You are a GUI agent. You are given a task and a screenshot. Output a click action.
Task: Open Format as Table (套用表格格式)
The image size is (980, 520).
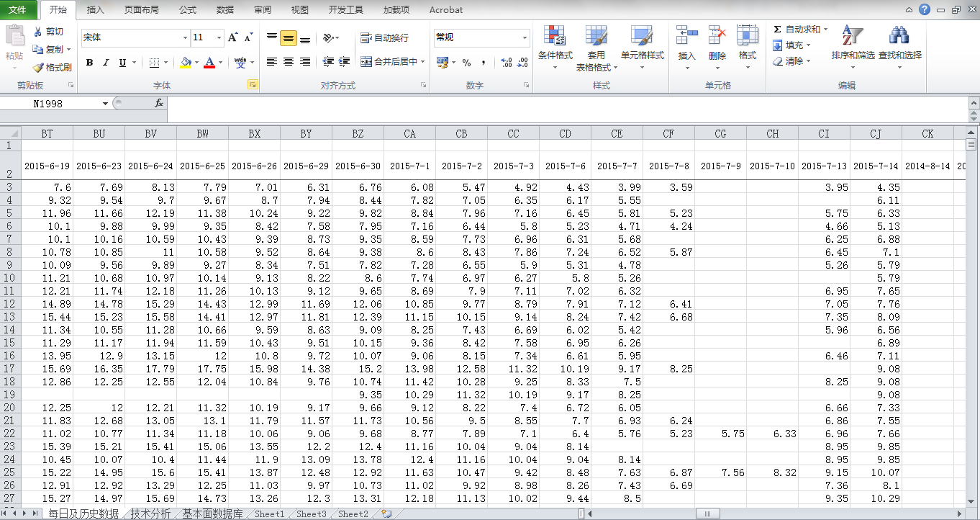(x=596, y=48)
